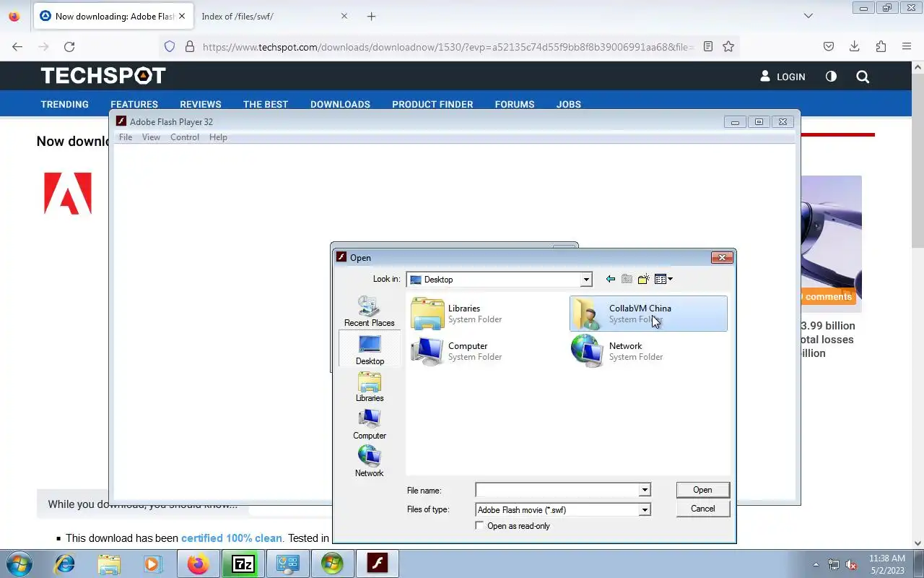Click Firefox back arrow button
Viewport: 924px width, 578px height.
(x=17, y=46)
